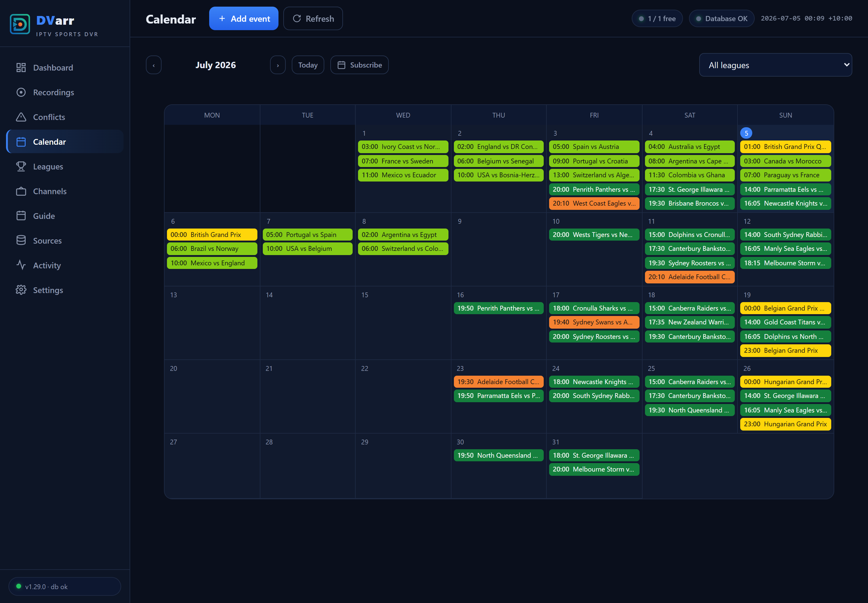Viewport: 868px width, 603px height.
Task: Click the Leagues trophy icon
Action: pyautogui.click(x=21, y=167)
